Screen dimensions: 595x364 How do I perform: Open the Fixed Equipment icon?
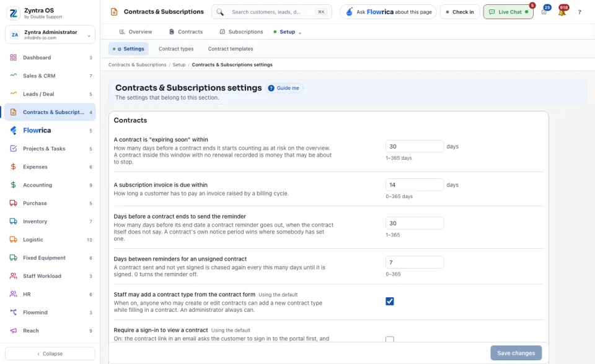(x=13, y=258)
